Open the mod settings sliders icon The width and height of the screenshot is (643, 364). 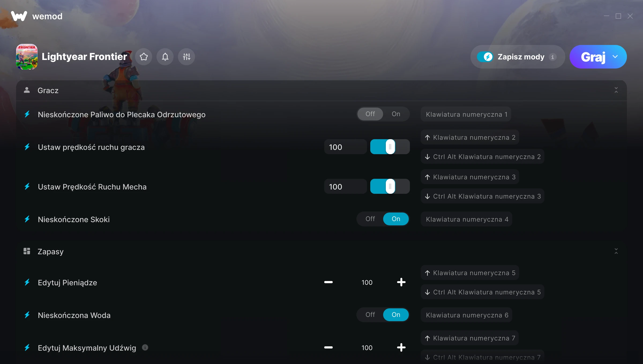point(186,57)
